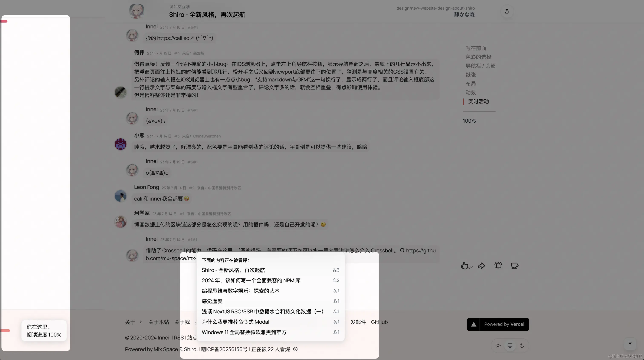
Task: Open 发邮件 footer link
Action: 358,322
